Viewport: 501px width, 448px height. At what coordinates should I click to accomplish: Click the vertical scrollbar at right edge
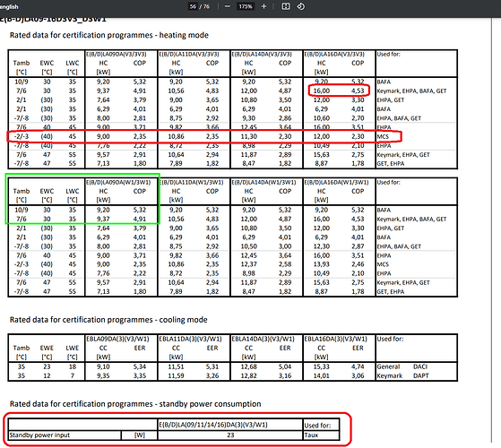pyautogui.click(x=492, y=230)
